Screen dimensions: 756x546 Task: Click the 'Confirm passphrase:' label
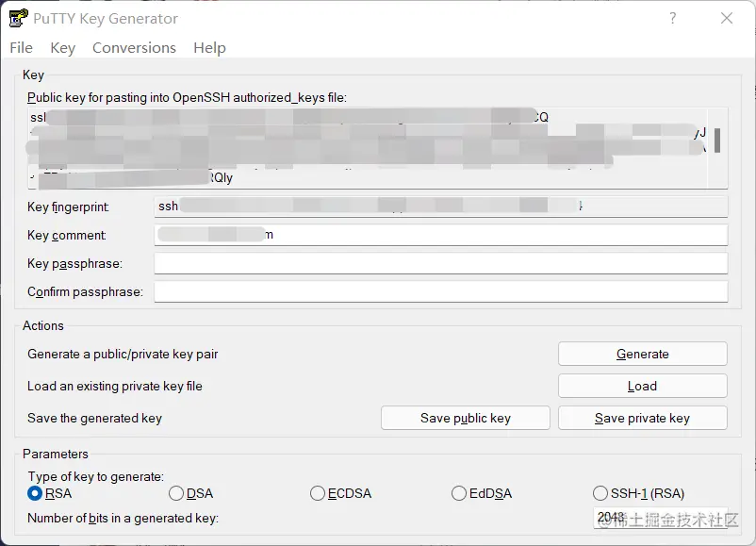point(86,291)
